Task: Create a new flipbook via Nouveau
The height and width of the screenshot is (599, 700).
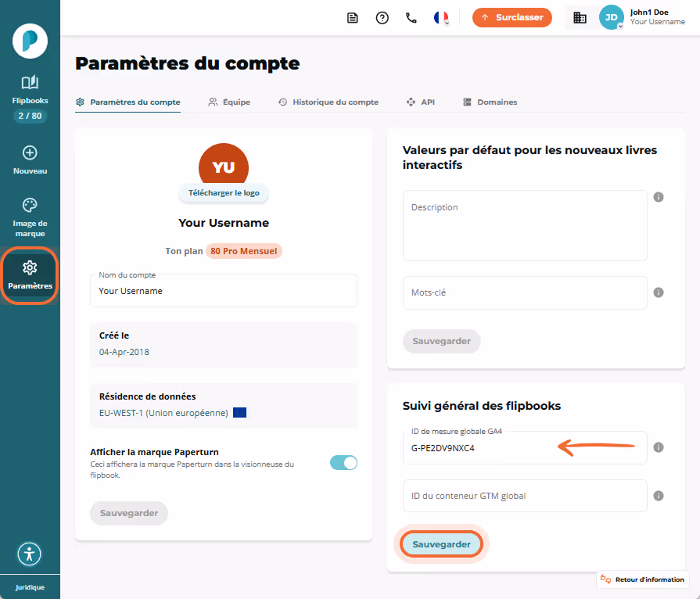Action: [30, 160]
